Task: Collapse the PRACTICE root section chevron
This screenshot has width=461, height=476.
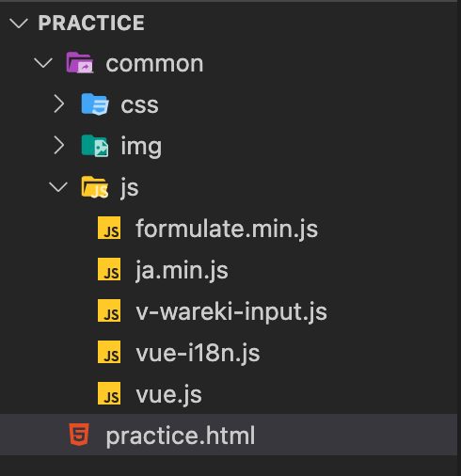Action: tap(19, 24)
